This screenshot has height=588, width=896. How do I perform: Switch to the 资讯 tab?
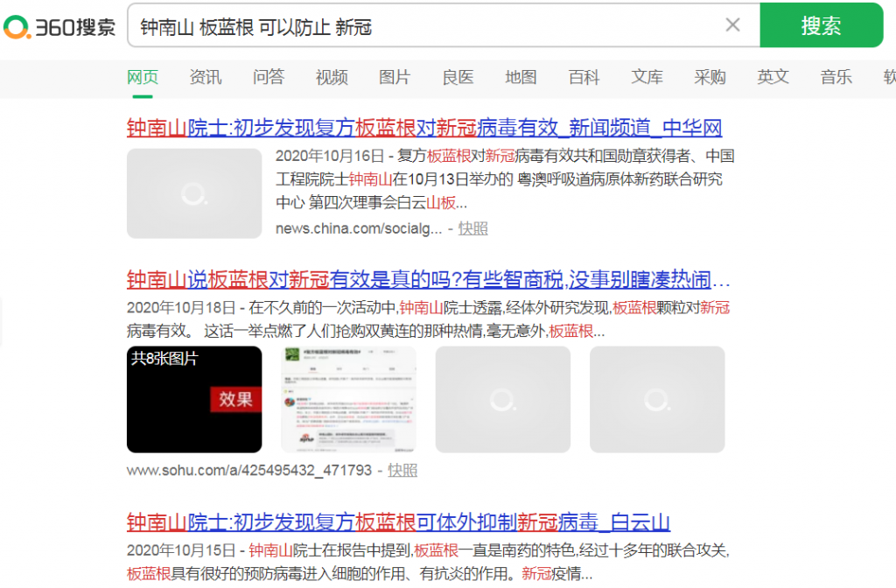pyautogui.click(x=205, y=77)
